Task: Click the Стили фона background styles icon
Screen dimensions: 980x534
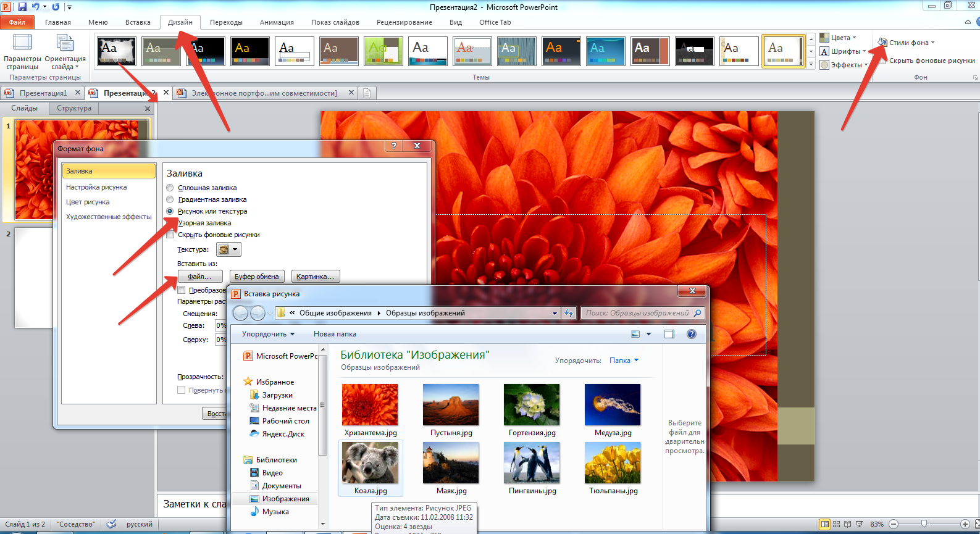Action: (882, 42)
